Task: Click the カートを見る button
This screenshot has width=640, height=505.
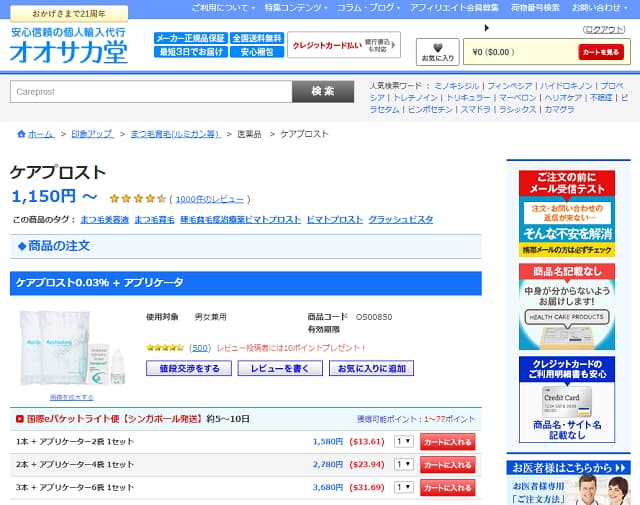Action: [601, 52]
